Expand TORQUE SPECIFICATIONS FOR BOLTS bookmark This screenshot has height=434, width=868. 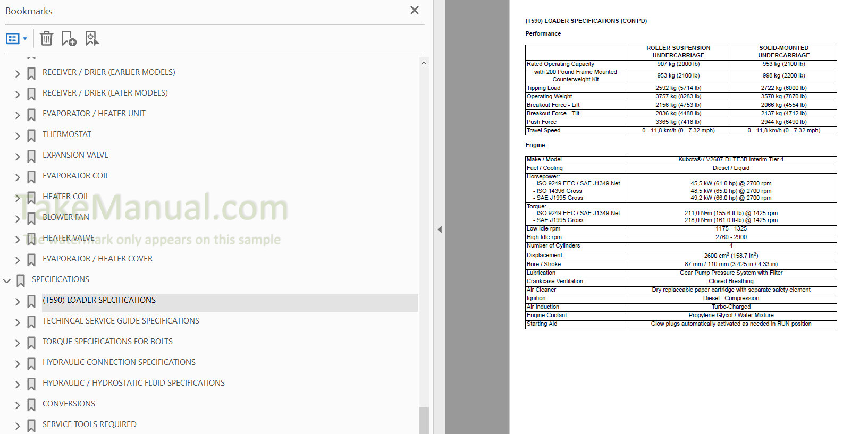[18, 343]
